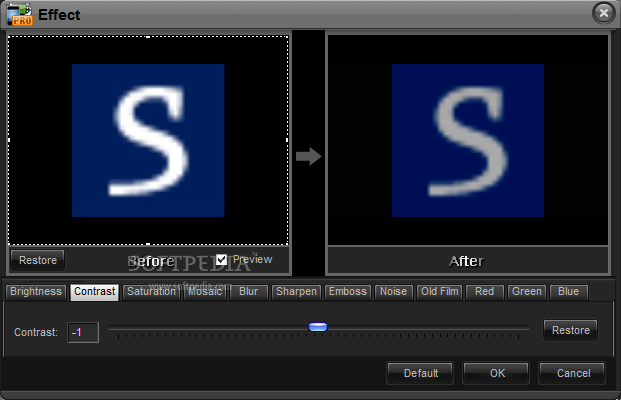Viewport: 621px width, 400px height.
Task: Click the Cancel button
Action: [x=573, y=373]
